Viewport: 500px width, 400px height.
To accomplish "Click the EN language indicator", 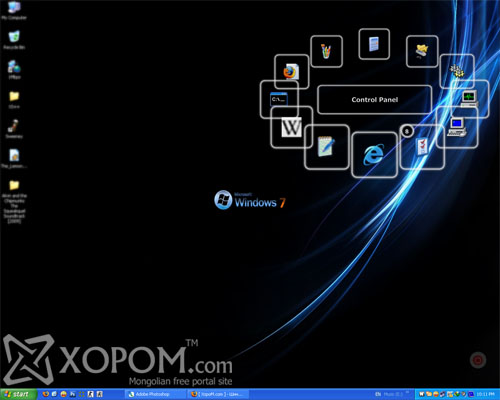I will point(378,394).
